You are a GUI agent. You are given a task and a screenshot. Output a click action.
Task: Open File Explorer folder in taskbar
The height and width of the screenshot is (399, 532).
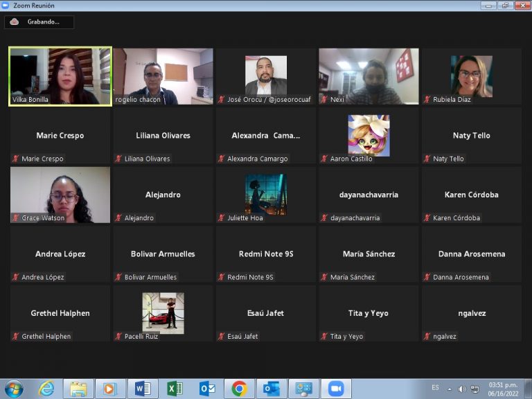pyautogui.click(x=78, y=389)
